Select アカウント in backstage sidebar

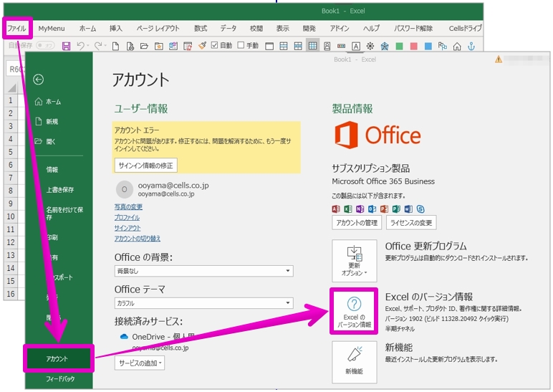[59, 358]
